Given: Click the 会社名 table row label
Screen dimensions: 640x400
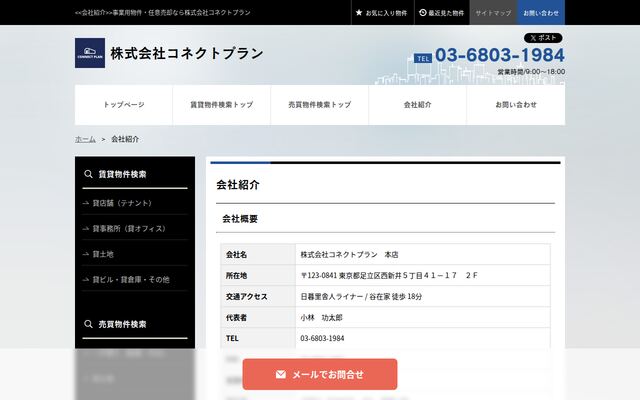Looking at the screenshot, I should coord(236,255).
